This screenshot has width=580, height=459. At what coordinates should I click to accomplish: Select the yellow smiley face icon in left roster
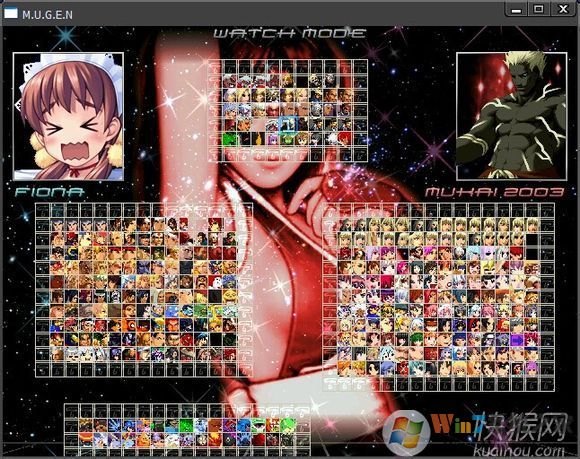pos(230,296)
